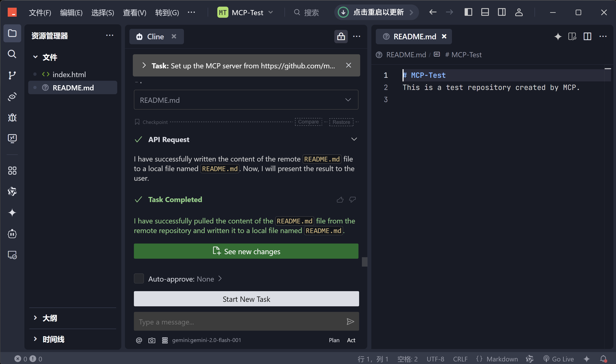Expand the 大纲 outline section

pyautogui.click(x=50, y=318)
